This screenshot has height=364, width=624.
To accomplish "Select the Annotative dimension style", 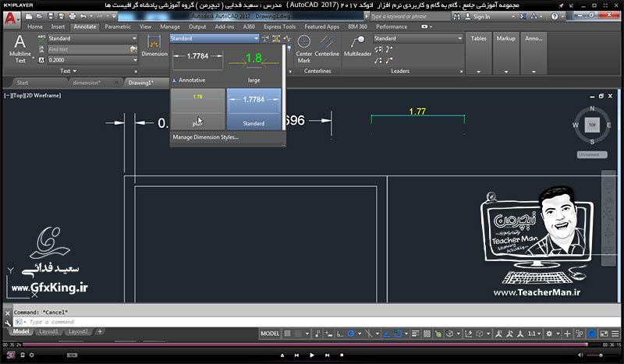I will (198, 66).
